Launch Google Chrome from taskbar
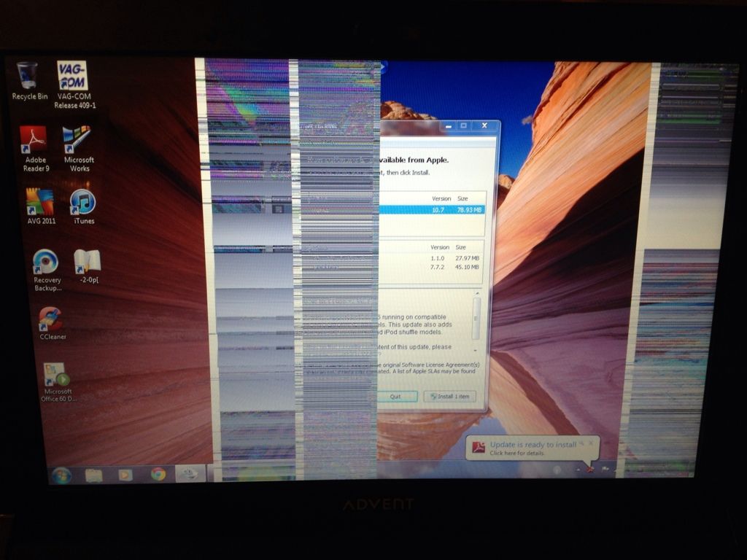 tap(158, 474)
